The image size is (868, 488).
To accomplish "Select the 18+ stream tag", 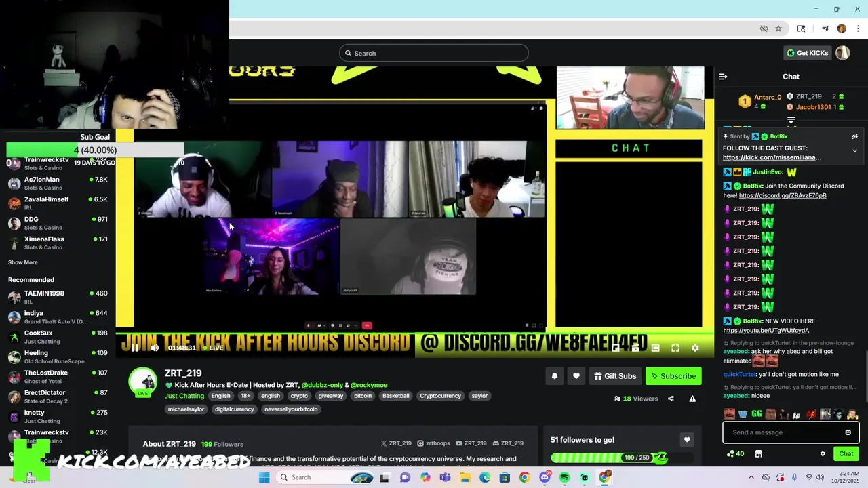I will (245, 396).
